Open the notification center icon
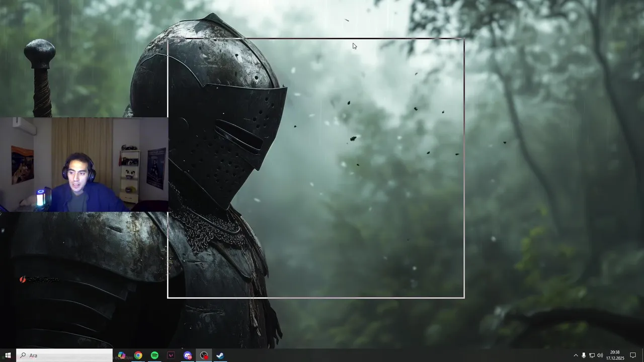 [633, 355]
